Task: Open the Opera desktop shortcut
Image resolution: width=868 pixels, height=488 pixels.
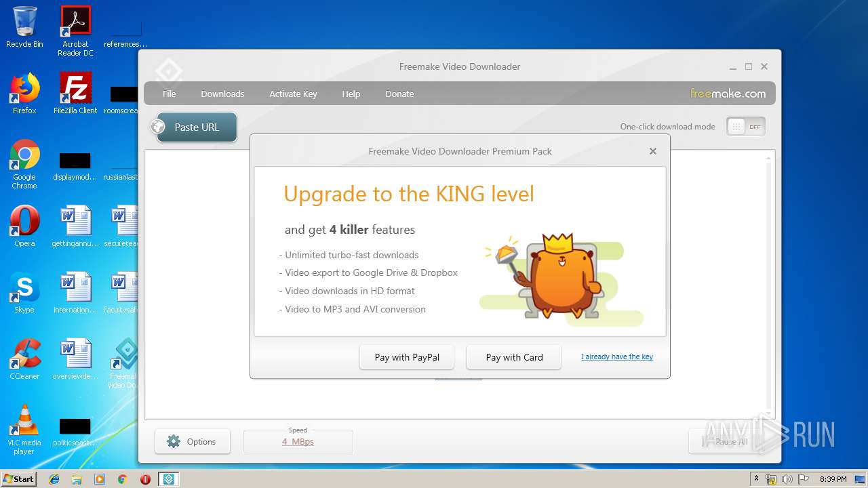Action: click(x=24, y=226)
